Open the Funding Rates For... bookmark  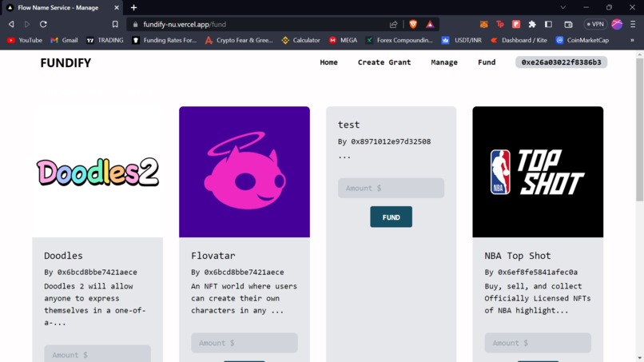tap(165, 40)
